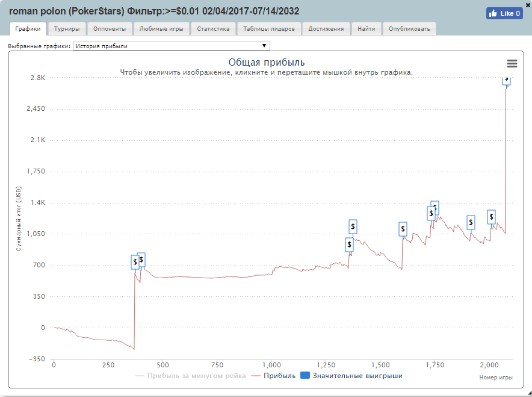Click the Номер игры axis title
532x397 pixels.
click(496, 377)
